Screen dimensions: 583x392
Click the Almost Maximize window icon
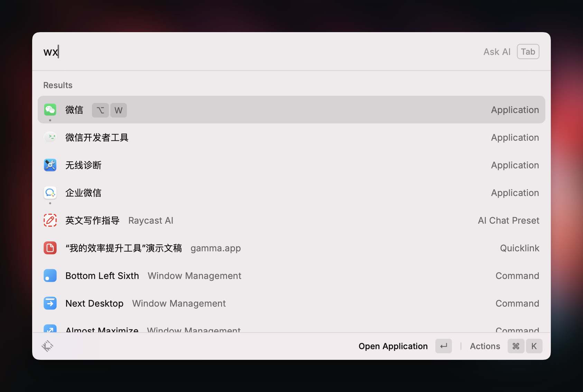(50, 329)
